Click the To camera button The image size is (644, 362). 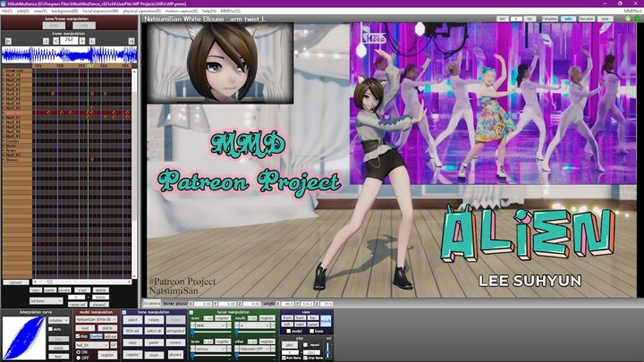tap(151, 303)
